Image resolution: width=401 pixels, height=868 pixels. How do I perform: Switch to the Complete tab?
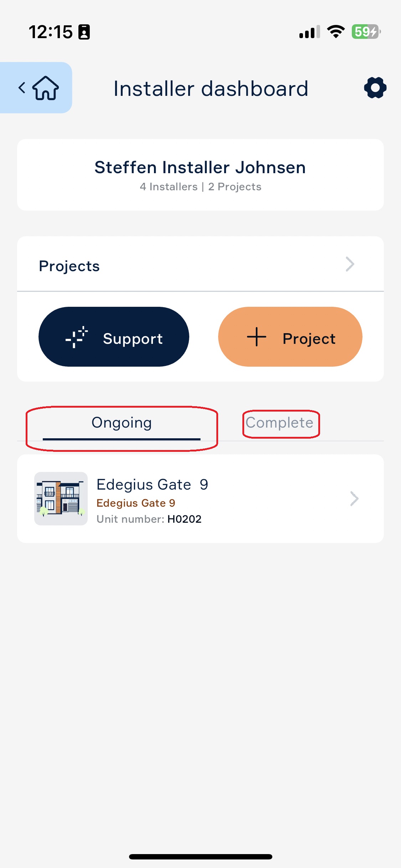click(x=279, y=423)
